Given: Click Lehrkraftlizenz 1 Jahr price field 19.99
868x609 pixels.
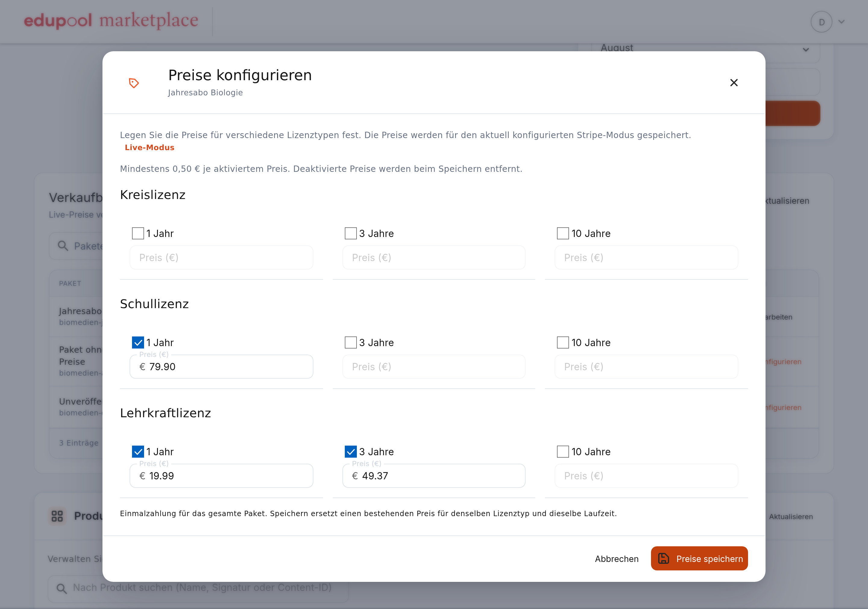Looking at the screenshot, I should [x=221, y=476].
